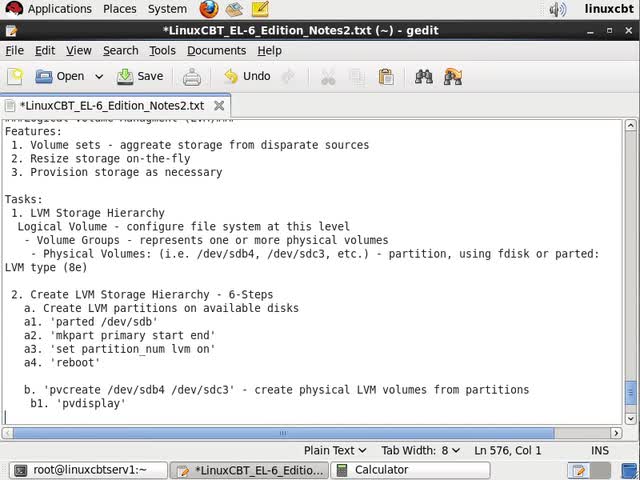Open the Plain Text language dropdown
Screen dimensions: 640x480
335,451
